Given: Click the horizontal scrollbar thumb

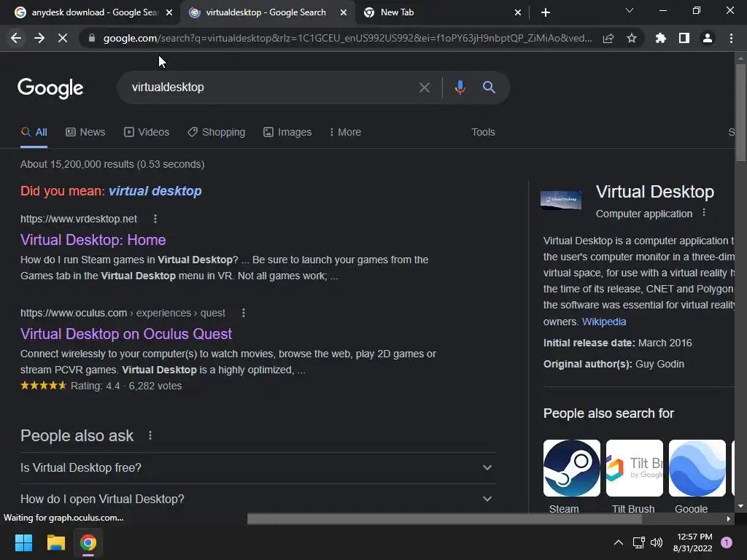Looking at the screenshot, I should point(444,519).
